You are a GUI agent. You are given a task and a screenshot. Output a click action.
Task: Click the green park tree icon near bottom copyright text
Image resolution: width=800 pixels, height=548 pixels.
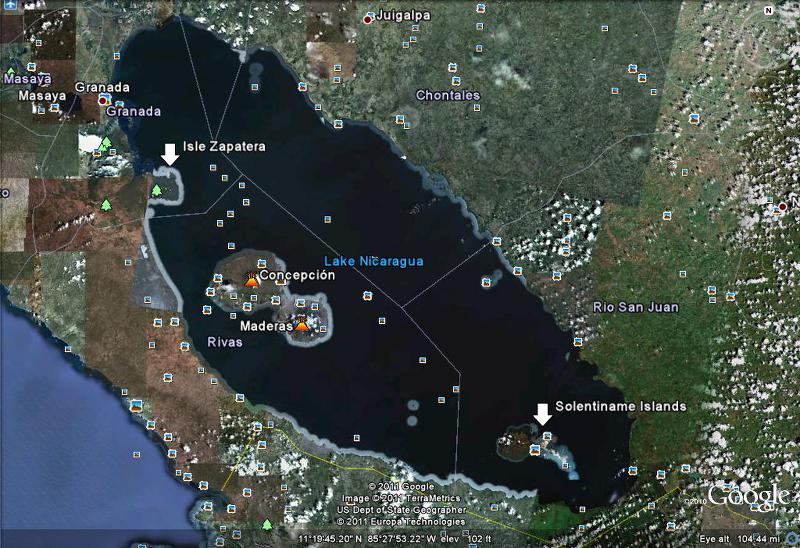pyautogui.click(x=266, y=525)
